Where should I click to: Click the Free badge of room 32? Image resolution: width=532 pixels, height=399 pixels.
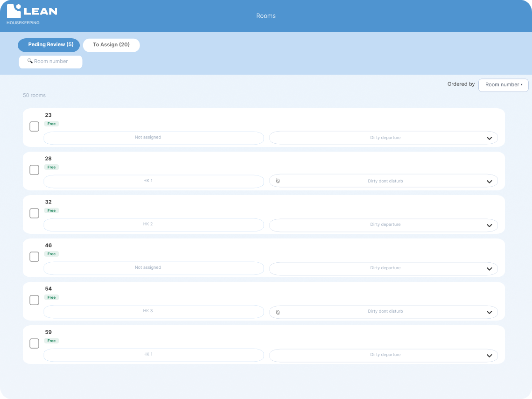[x=52, y=210]
